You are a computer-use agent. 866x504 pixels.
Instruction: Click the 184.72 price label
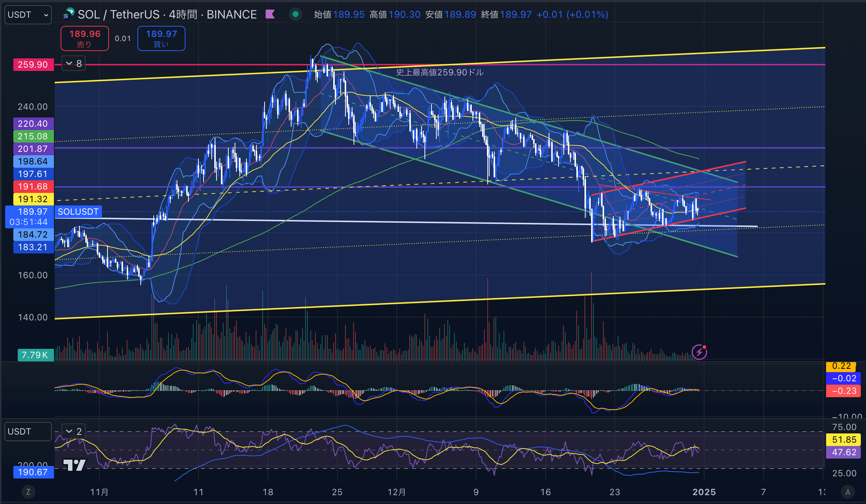coord(33,235)
